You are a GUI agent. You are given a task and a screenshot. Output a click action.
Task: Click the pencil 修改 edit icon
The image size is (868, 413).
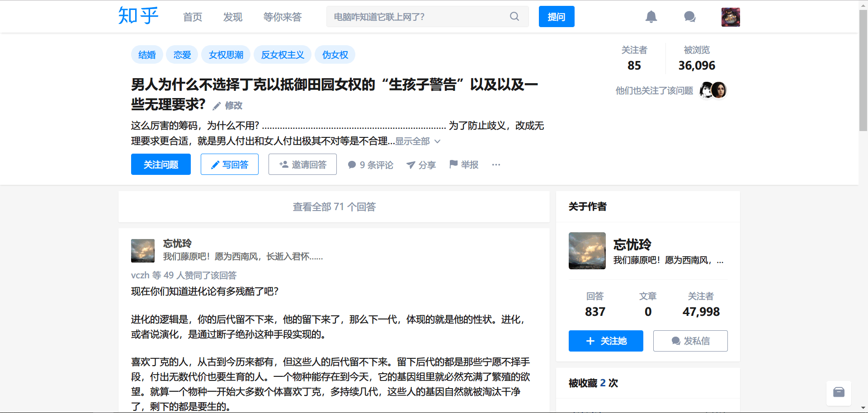pos(217,106)
